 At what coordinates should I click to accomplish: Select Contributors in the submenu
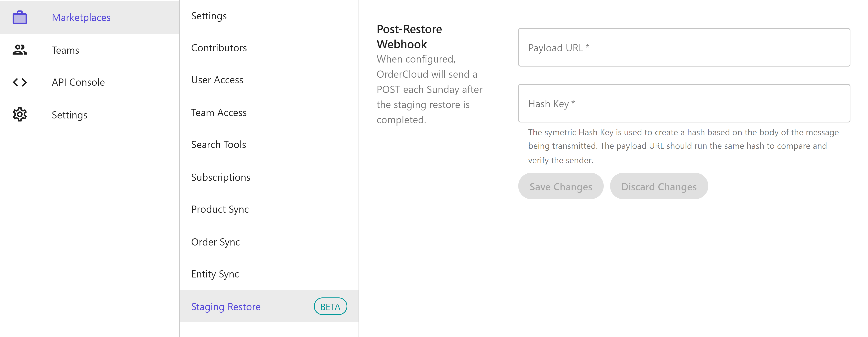coord(269,48)
